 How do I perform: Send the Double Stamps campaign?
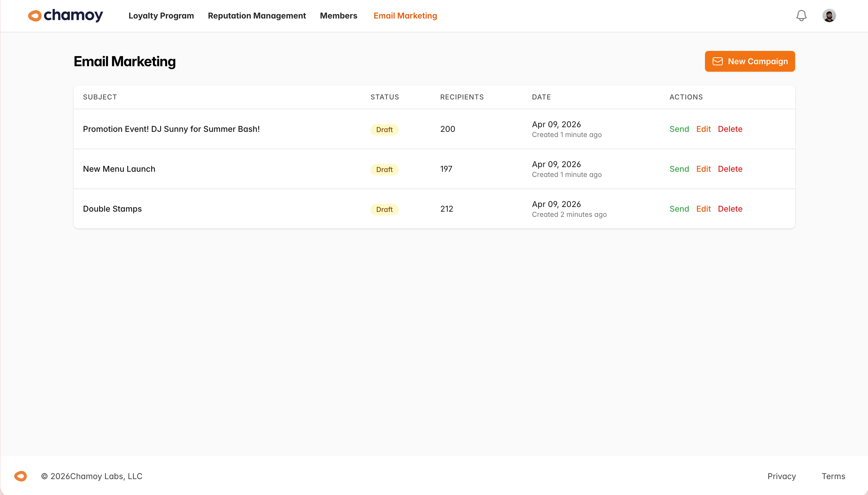click(679, 209)
